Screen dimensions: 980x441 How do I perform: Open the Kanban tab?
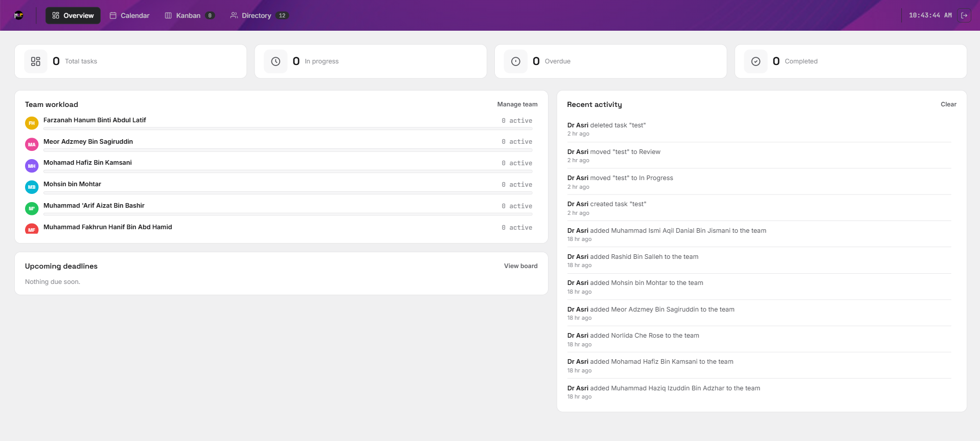(x=189, y=15)
